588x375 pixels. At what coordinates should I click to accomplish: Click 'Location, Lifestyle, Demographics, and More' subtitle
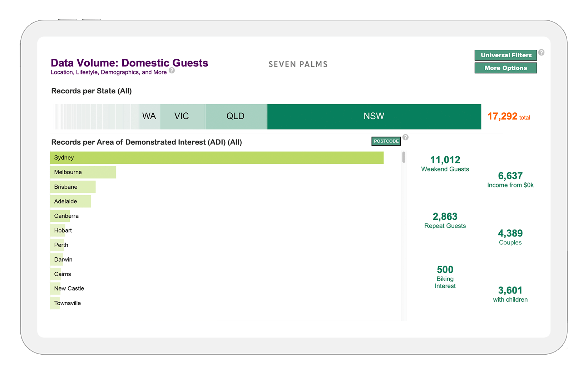pos(109,72)
